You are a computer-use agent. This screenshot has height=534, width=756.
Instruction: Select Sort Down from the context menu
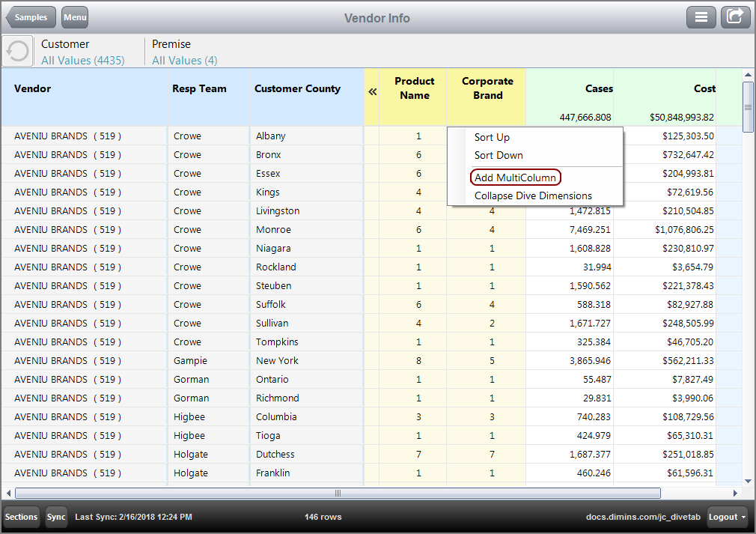(x=499, y=155)
